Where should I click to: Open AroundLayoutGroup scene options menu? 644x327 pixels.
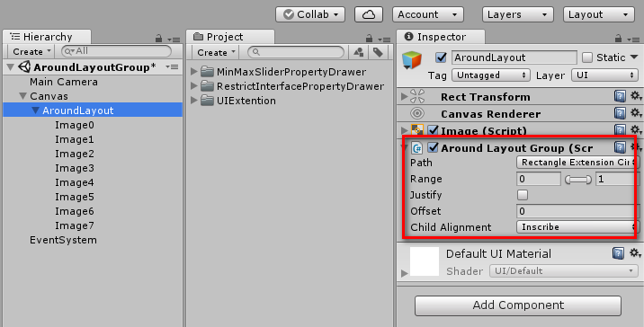point(172,66)
